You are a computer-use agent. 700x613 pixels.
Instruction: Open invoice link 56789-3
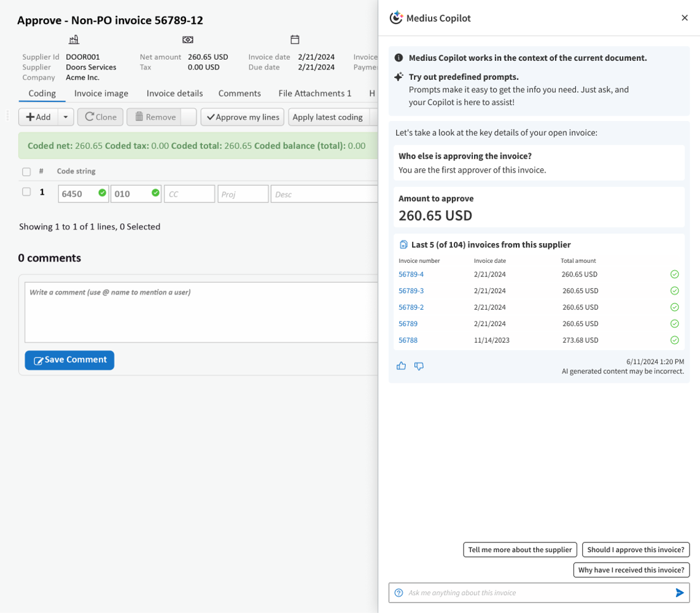click(x=411, y=291)
